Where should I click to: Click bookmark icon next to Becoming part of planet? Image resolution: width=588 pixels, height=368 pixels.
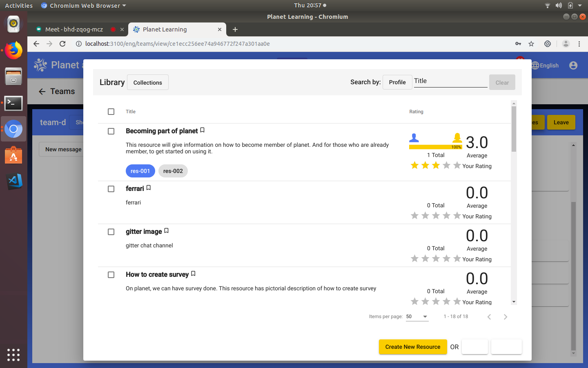click(x=202, y=130)
